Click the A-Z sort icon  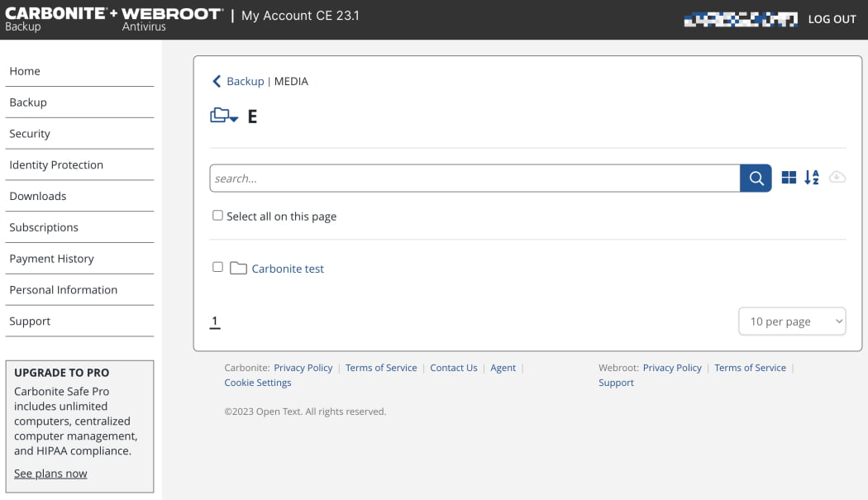812,178
